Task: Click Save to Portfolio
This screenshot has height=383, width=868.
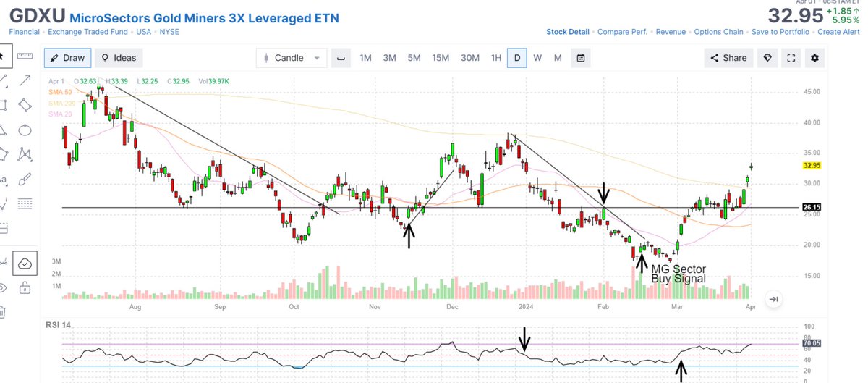Action: point(781,32)
